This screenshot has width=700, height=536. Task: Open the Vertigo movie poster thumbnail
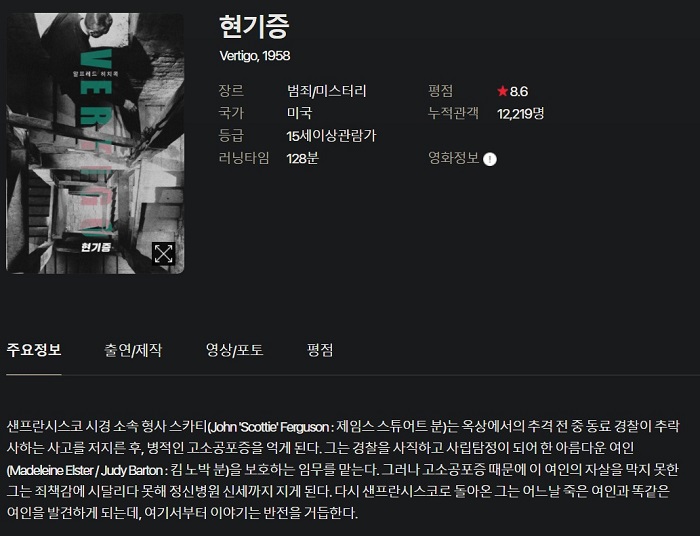(95, 143)
